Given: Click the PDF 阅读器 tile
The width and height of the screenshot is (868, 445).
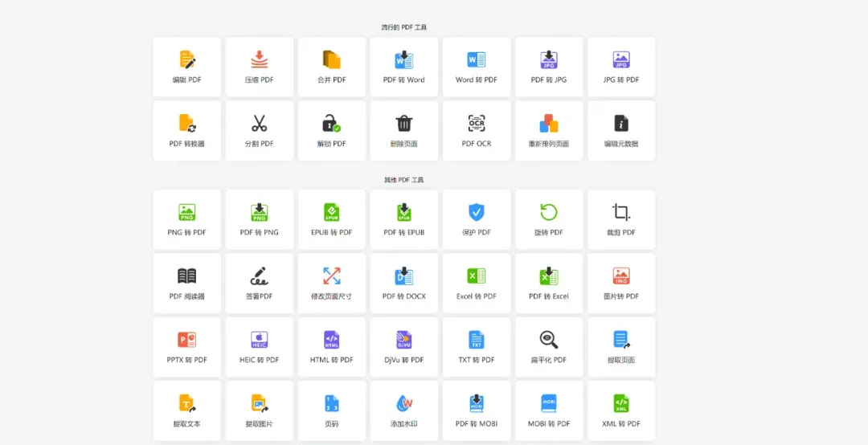Looking at the screenshot, I should click(186, 284).
